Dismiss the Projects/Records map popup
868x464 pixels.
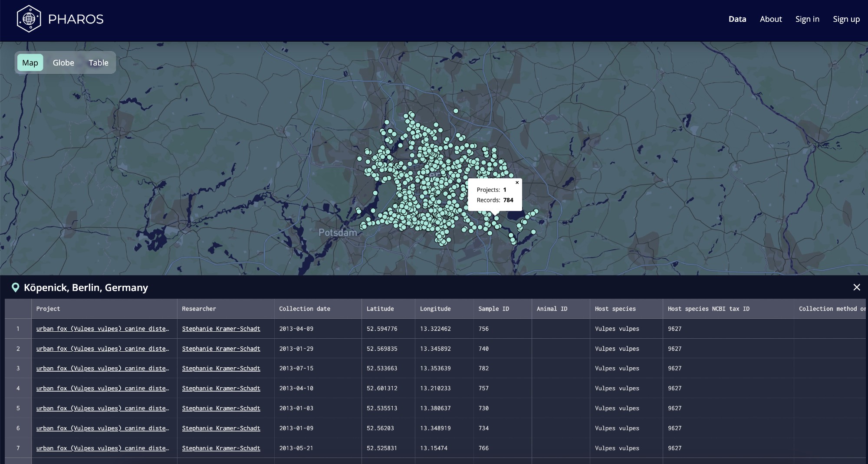[517, 183]
